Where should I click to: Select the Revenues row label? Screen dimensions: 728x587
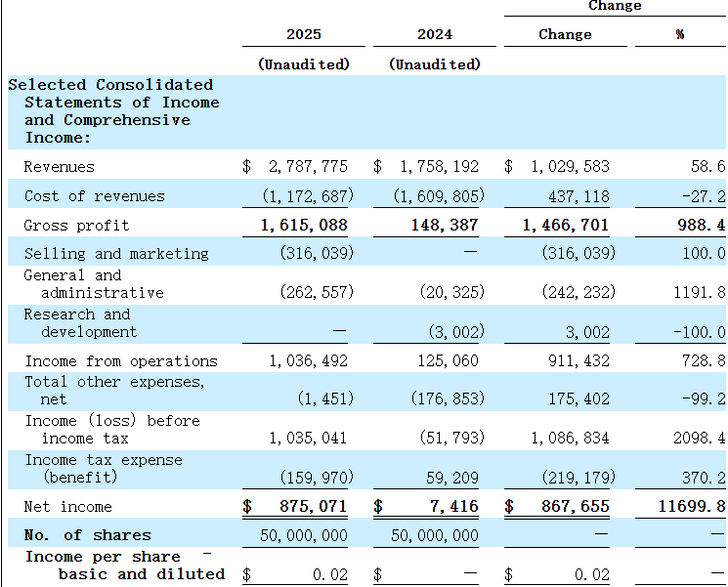tap(59, 167)
